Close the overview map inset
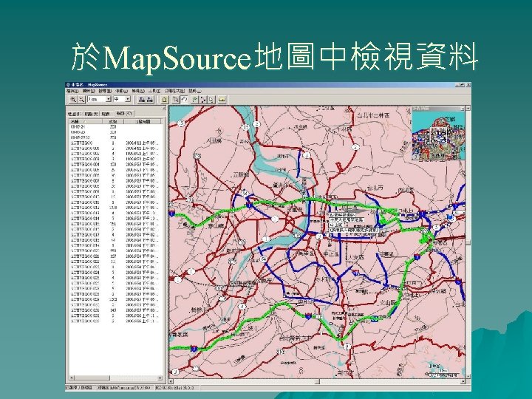532x399 pixels. tap(462, 109)
